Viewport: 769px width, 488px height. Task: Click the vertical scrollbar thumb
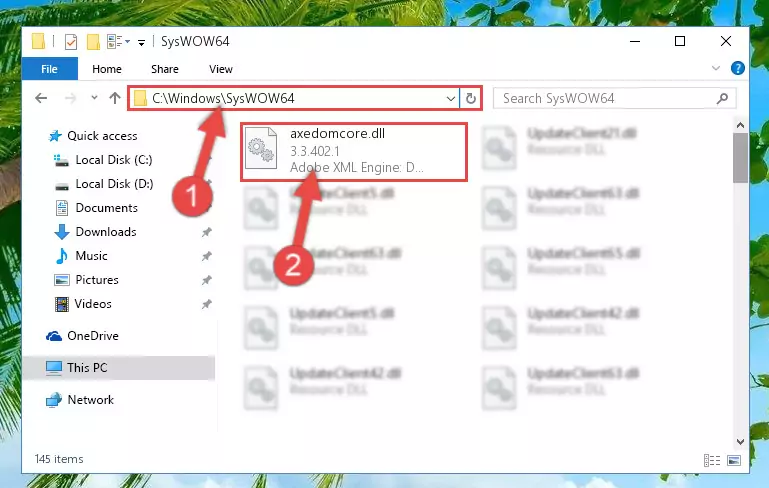740,158
